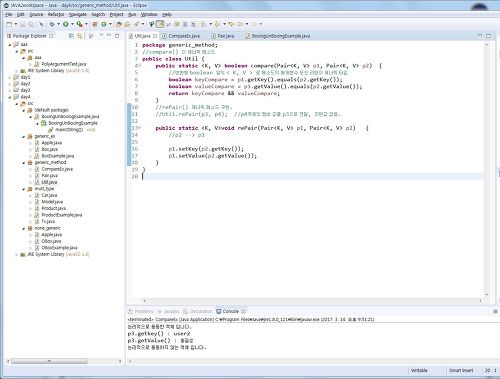
Task: Maximize the Package Explorer panel
Action: tap(117, 36)
